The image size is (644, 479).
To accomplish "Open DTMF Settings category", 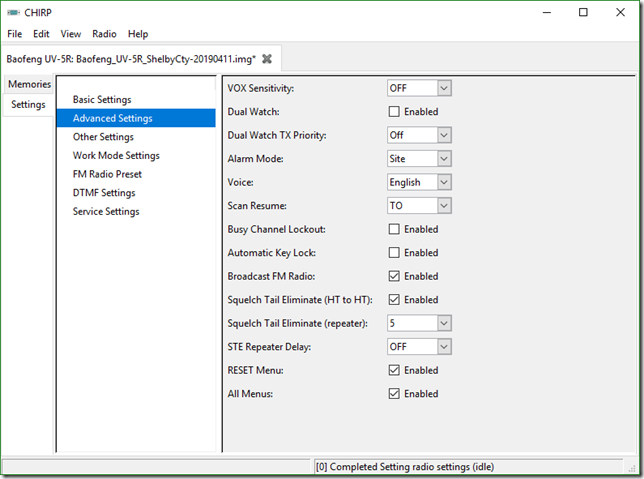I will [104, 193].
